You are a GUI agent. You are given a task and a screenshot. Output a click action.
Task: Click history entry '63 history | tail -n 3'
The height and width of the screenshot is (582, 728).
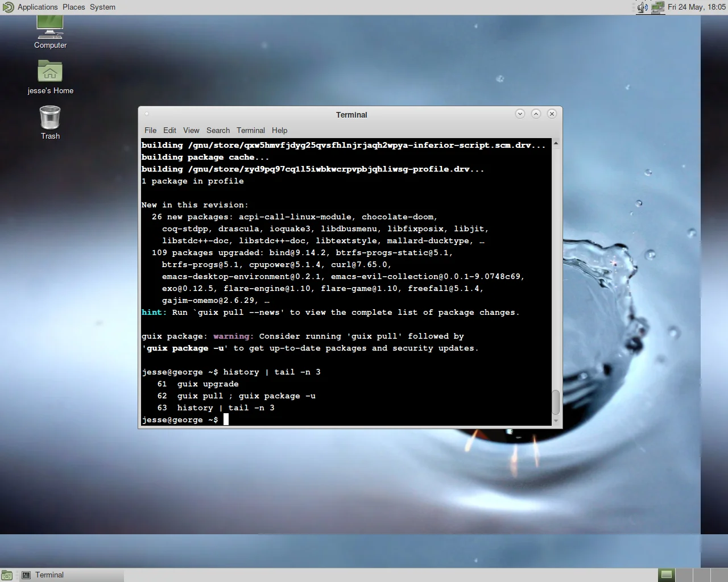pos(216,408)
